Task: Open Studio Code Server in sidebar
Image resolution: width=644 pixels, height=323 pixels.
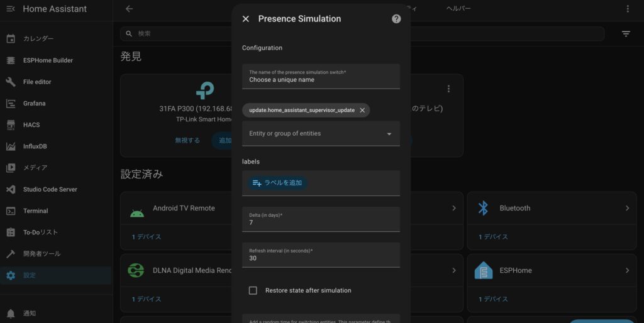Action: pyautogui.click(x=50, y=189)
